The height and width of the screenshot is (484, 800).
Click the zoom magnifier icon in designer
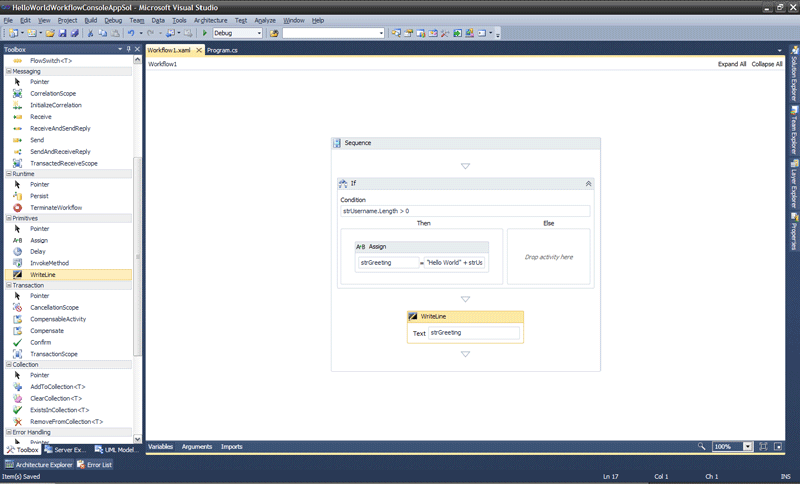[x=702, y=446]
